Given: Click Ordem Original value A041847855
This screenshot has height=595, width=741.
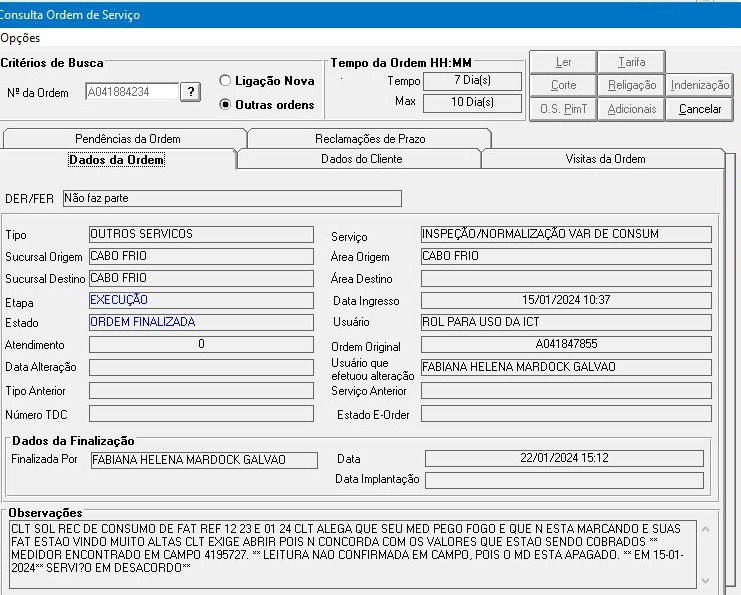Looking at the screenshot, I should tap(566, 345).
